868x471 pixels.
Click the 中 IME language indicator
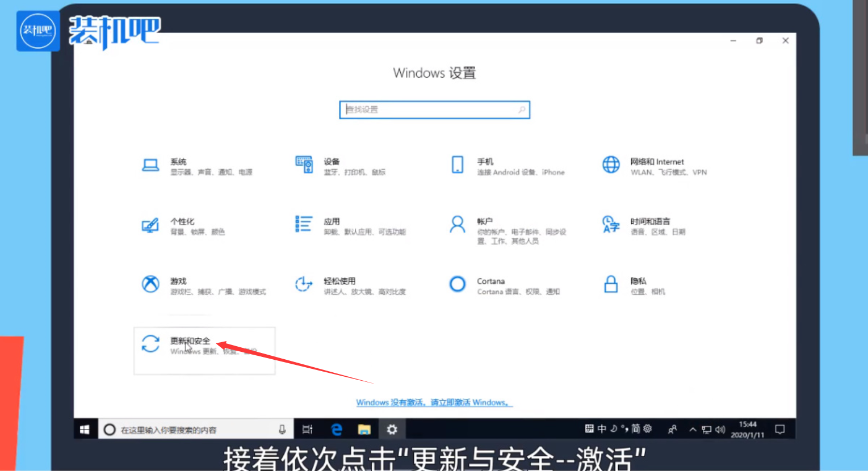tap(602, 429)
